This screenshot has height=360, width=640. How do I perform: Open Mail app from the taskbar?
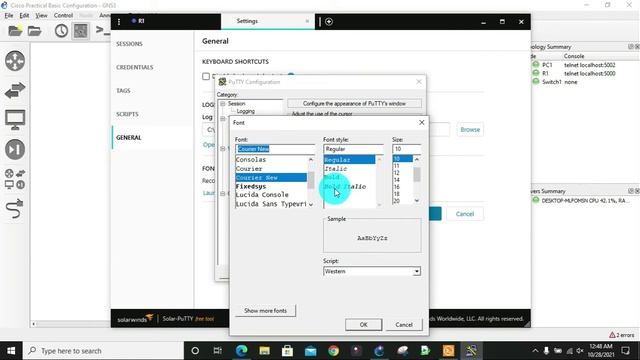tap(311, 351)
